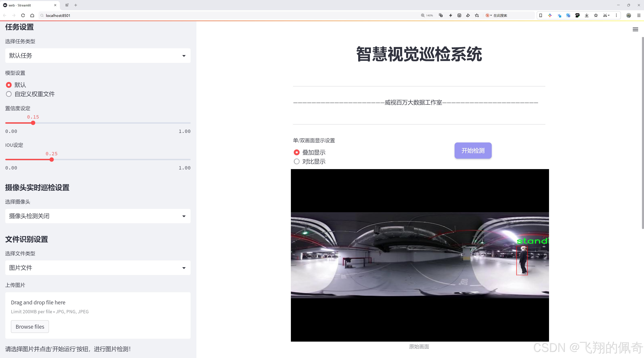644x358 pixels.
Task: Click the mobile phone view extension icon
Action: click(541, 15)
